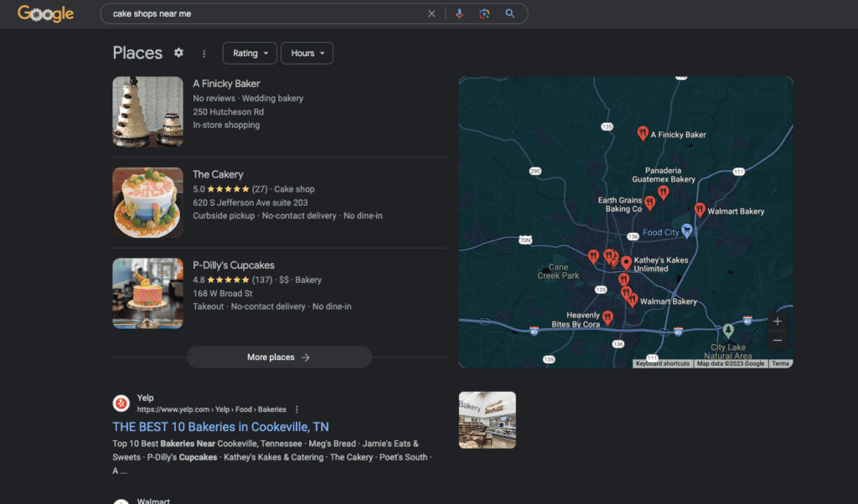858x504 pixels.
Task: Click The Cakery 5.0 star rating
Action: point(230,189)
